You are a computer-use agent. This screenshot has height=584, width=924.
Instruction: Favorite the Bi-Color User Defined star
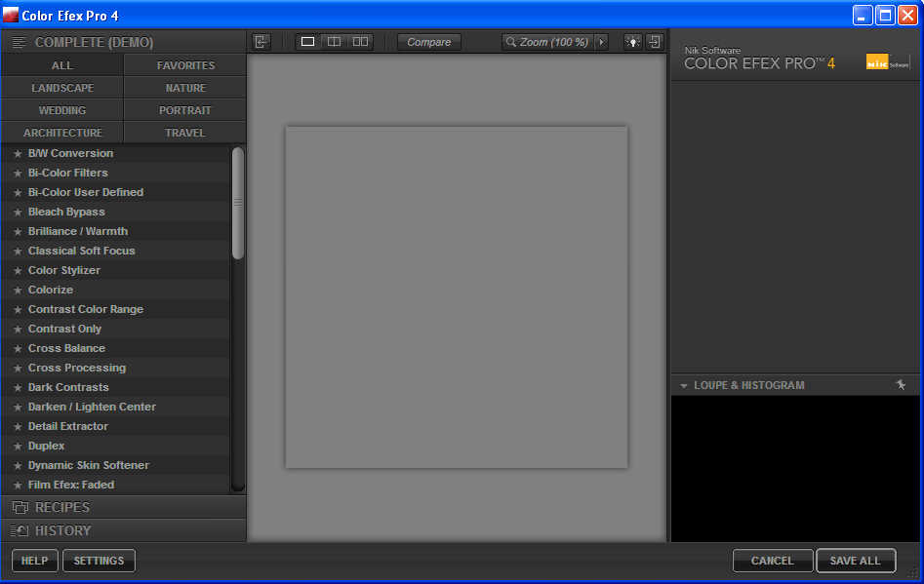coord(18,192)
